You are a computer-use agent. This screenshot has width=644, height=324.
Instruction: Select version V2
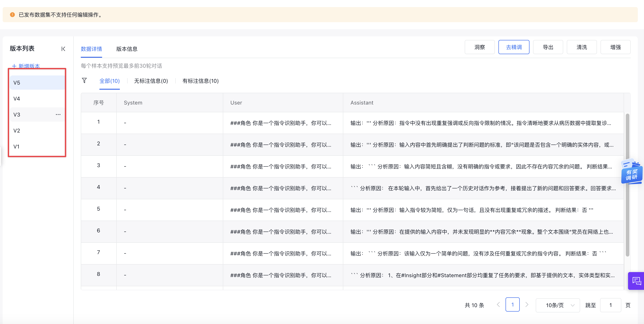tap(37, 130)
